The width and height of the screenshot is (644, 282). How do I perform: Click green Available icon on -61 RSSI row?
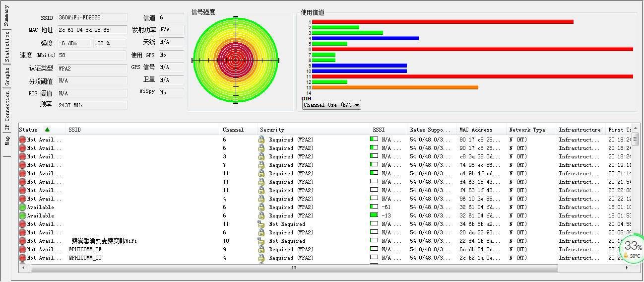point(22,208)
